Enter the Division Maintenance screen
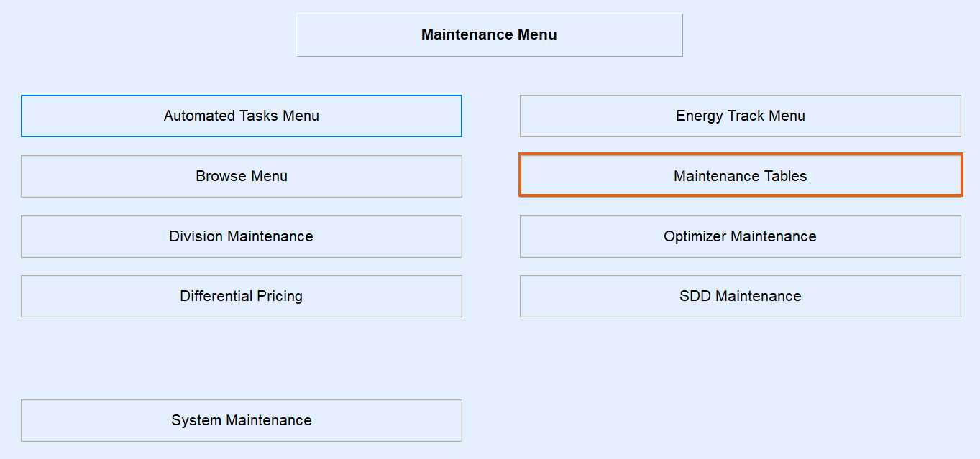 241,236
